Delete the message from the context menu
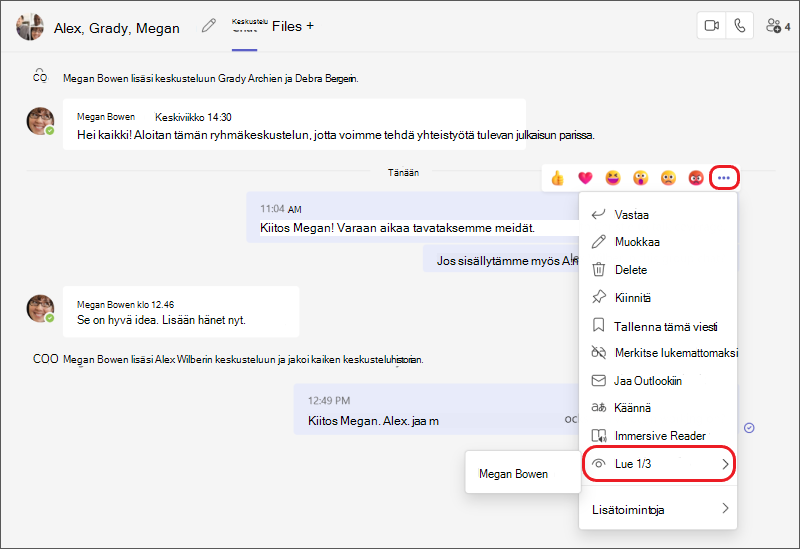This screenshot has width=800, height=549. 659,269
